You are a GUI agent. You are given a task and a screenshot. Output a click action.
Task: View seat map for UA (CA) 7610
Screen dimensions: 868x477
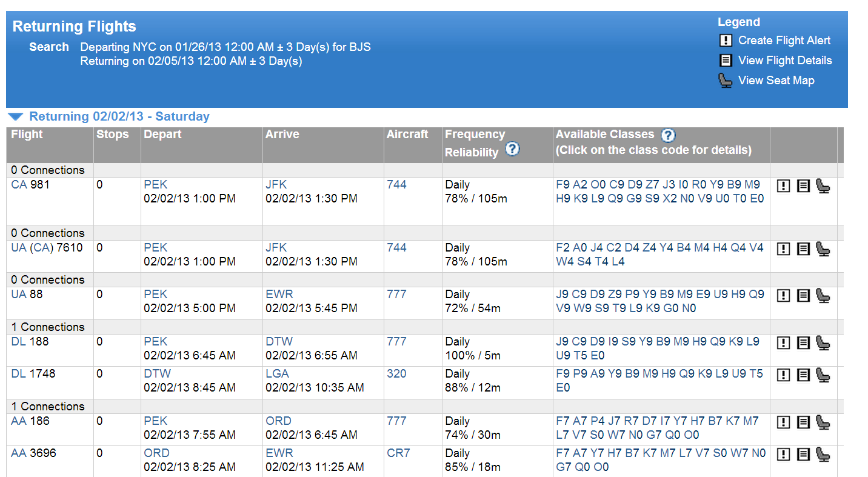pos(823,249)
